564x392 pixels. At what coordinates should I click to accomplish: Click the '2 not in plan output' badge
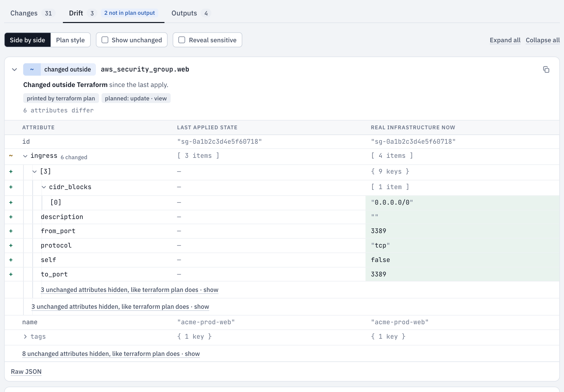pyautogui.click(x=130, y=13)
